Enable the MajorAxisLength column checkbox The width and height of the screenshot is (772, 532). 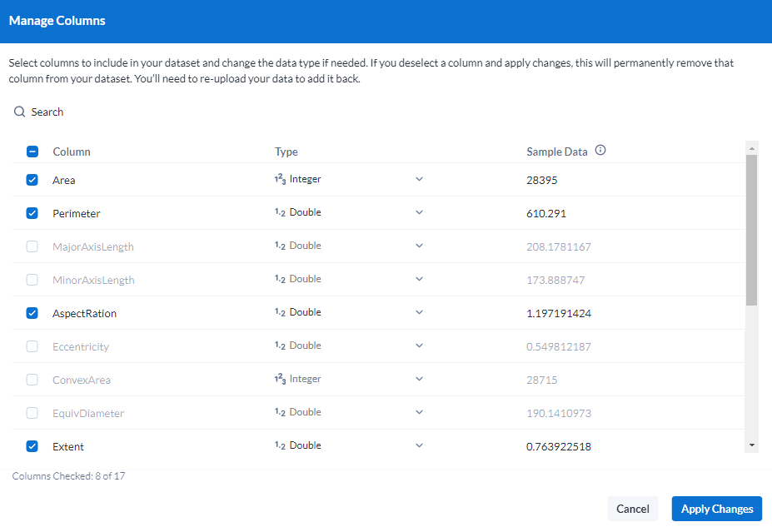(x=32, y=246)
